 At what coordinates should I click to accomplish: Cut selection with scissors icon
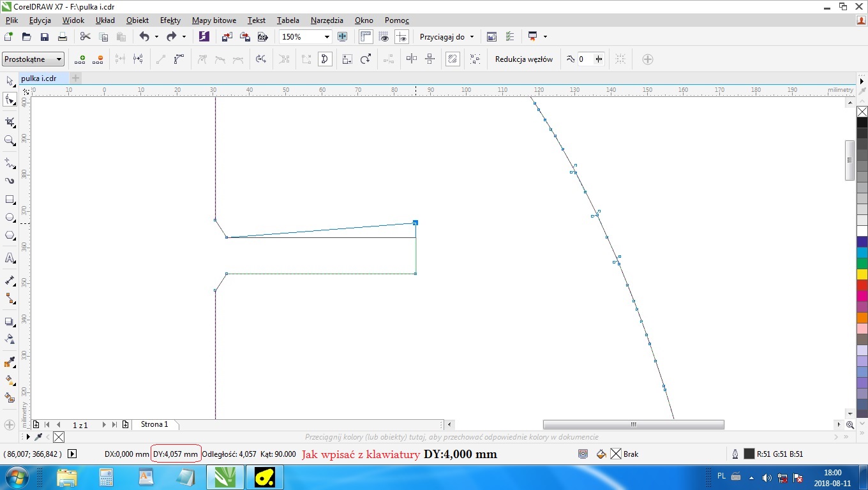(86, 37)
